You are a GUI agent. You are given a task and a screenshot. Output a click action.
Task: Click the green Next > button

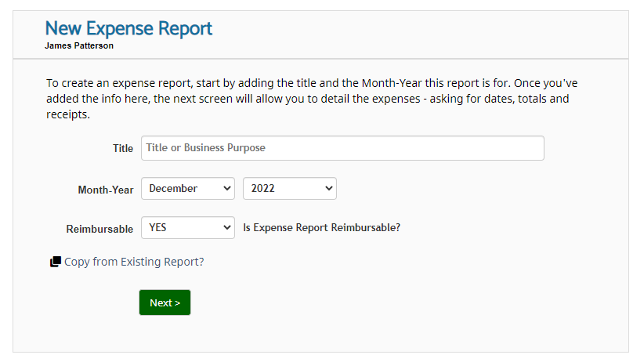tap(165, 302)
